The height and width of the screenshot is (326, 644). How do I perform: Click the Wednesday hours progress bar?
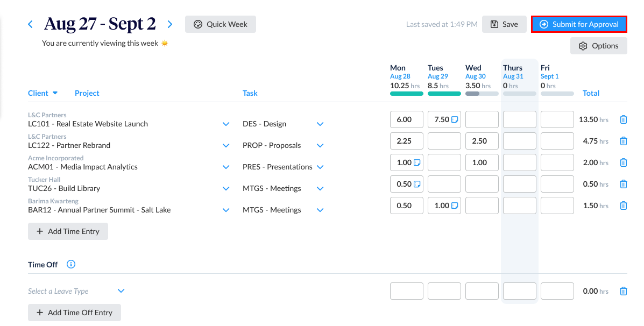482,94
